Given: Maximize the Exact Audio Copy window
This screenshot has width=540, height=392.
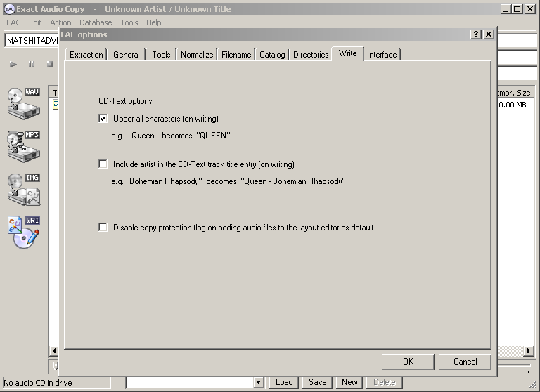Looking at the screenshot, I should pyautogui.click(x=517, y=9).
